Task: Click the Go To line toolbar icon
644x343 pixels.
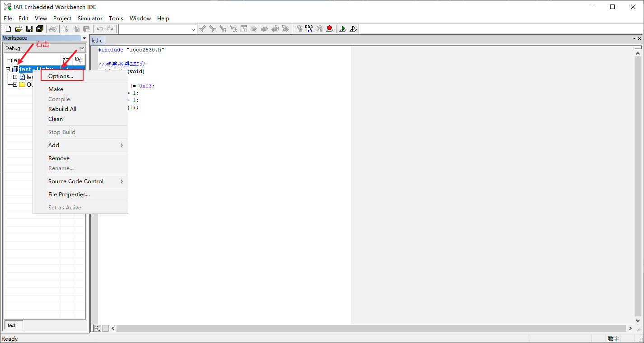Action: [x=244, y=29]
